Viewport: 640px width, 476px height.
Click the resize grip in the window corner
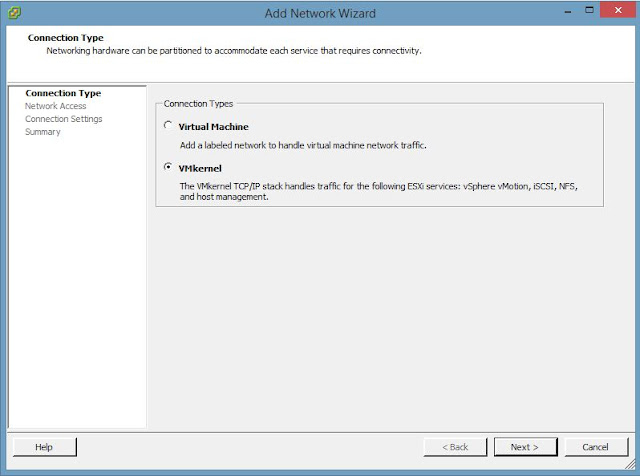[630, 463]
